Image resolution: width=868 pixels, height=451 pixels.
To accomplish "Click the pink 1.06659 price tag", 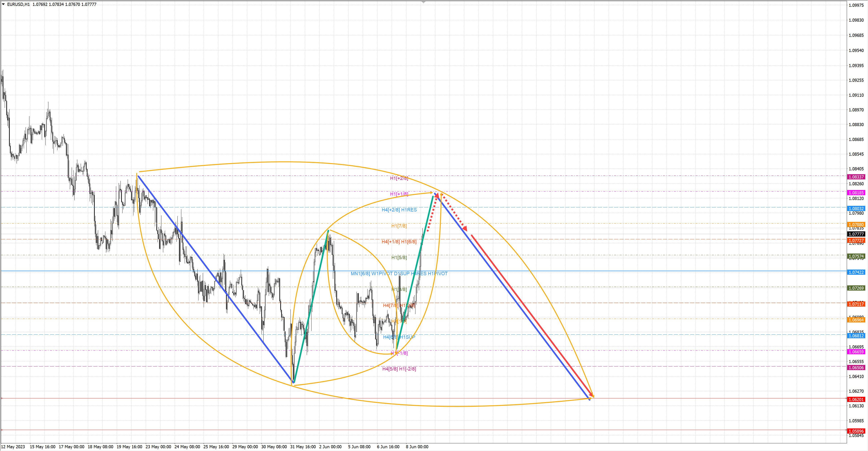I will tap(856, 352).
